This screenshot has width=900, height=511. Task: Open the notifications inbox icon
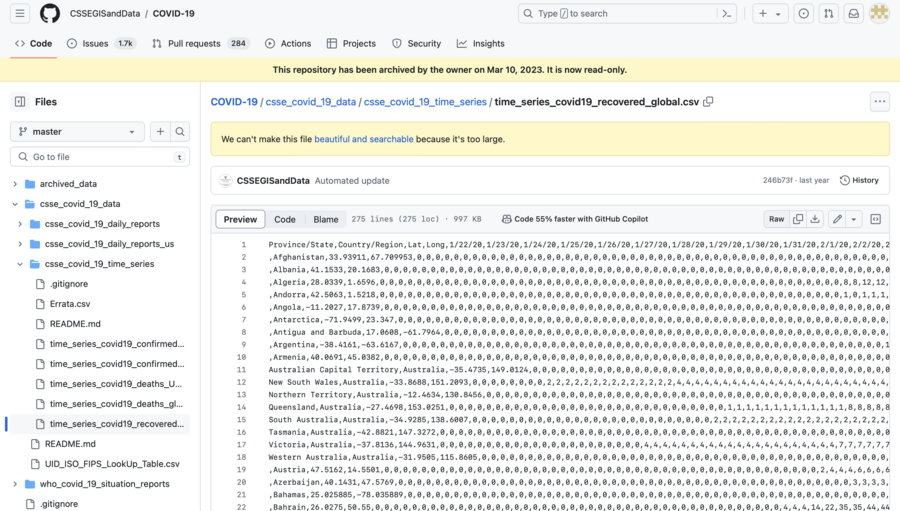coord(854,13)
